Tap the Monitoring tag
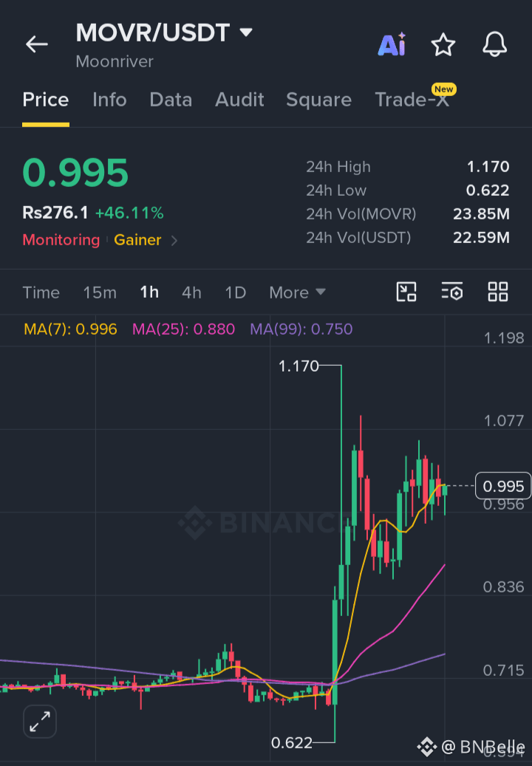The image size is (532, 766). (x=61, y=240)
